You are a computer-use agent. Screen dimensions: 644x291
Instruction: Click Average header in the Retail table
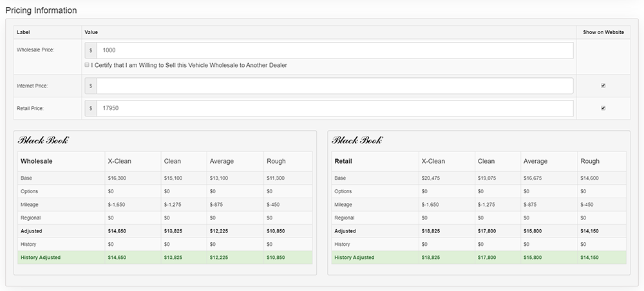[536, 162]
